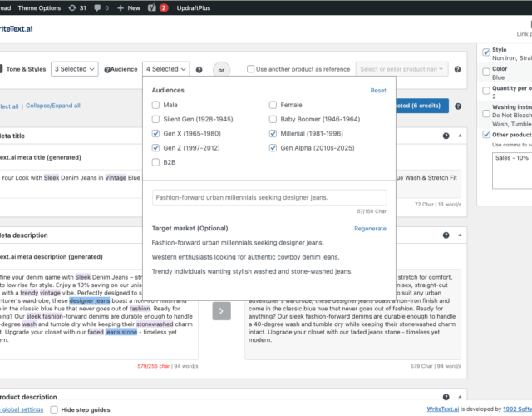The height and width of the screenshot is (416, 532).
Task: Click help icon next to product reference field
Action: pyautogui.click(x=457, y=69)
